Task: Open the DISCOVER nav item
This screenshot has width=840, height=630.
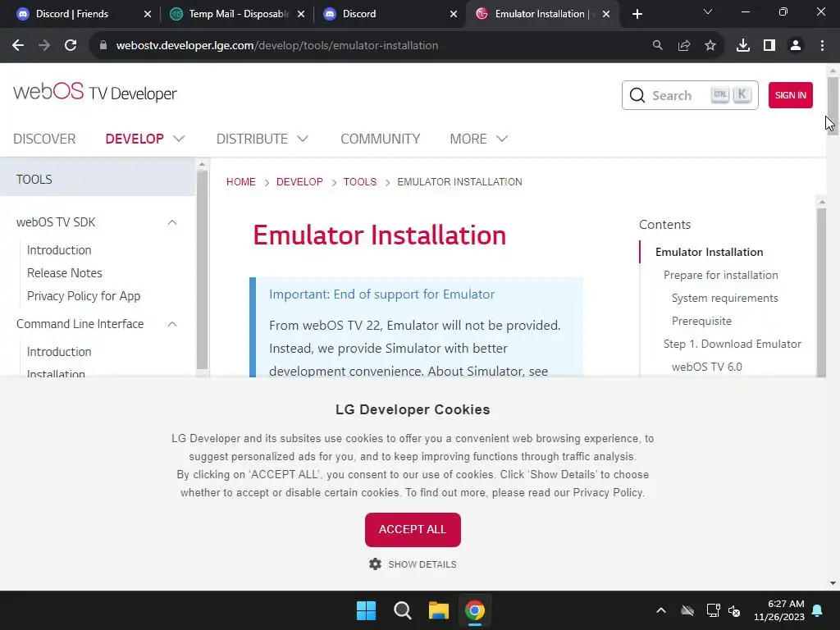Action: click(x=44, y=139)
